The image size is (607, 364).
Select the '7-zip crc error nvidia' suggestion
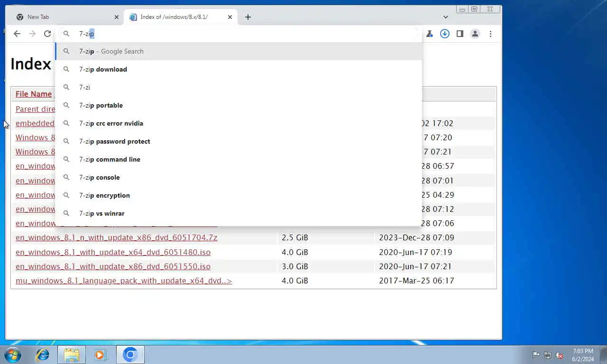coord(239,123)
